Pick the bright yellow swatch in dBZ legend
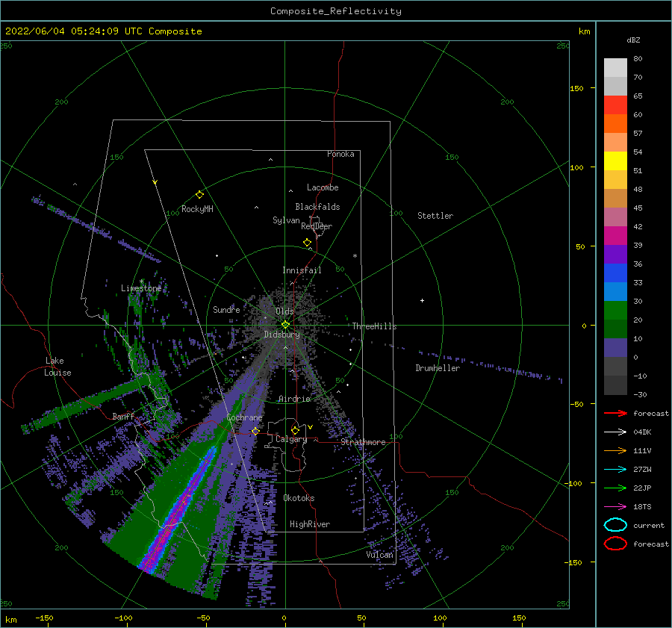 pyautogui.click(x=615, y=161)
